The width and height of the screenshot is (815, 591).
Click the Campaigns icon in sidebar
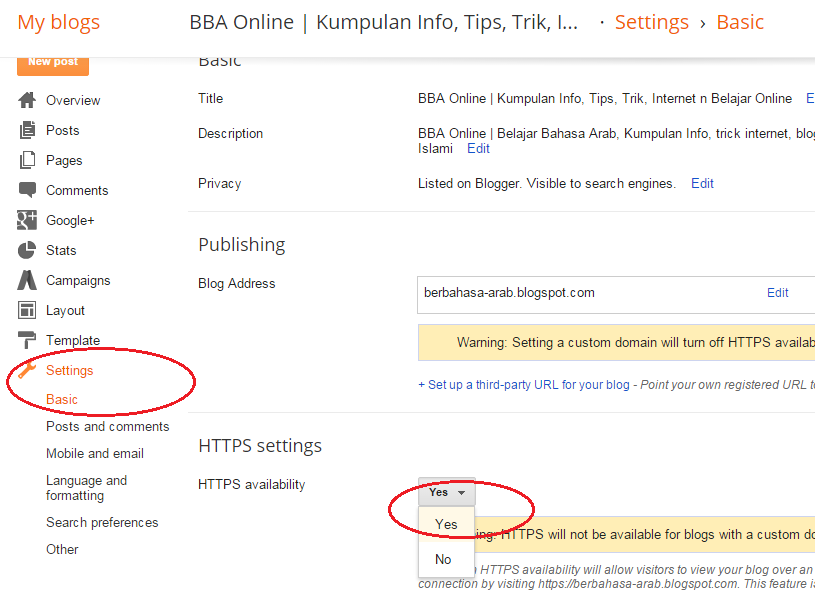[27, 280]
